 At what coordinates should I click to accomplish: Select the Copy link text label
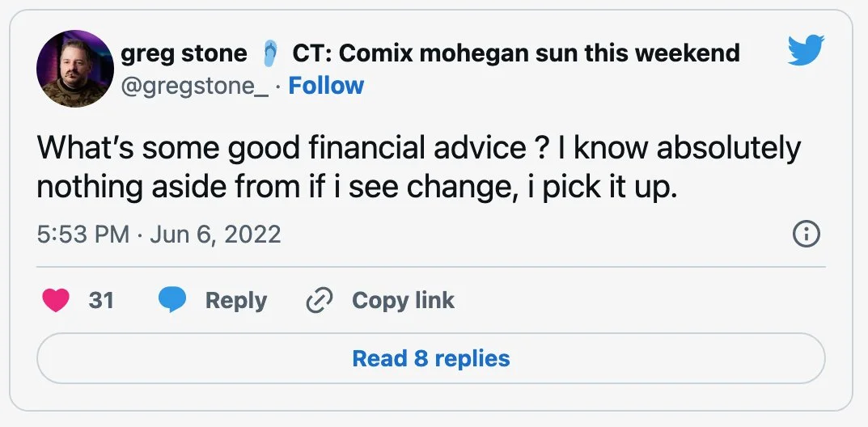(x=403, y=301)
